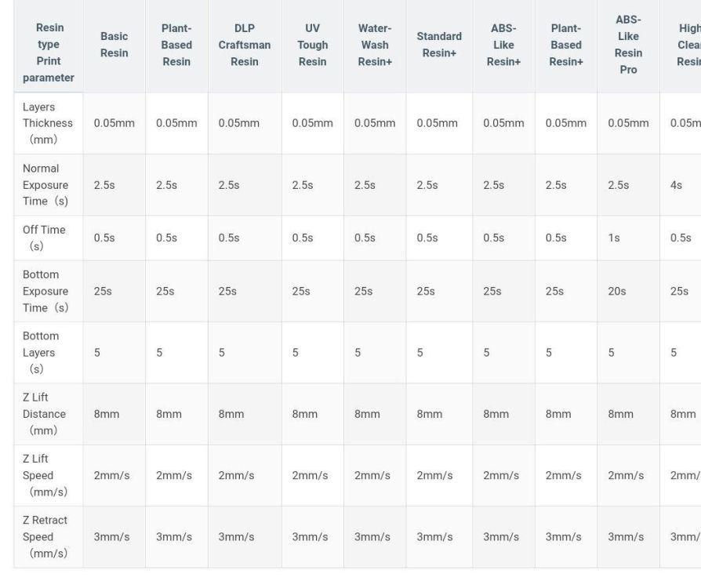Screen dimensions: 701x588
Task: Select Basic Resin's 8mm Z lift distance
Action: click(107, 414)
